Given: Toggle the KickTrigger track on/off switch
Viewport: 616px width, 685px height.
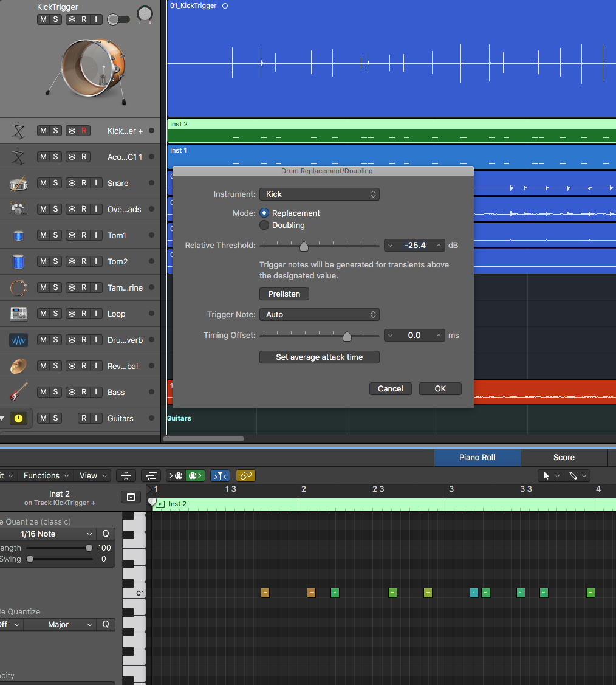Looking at the screenshot, I should [x=118, y=19].
